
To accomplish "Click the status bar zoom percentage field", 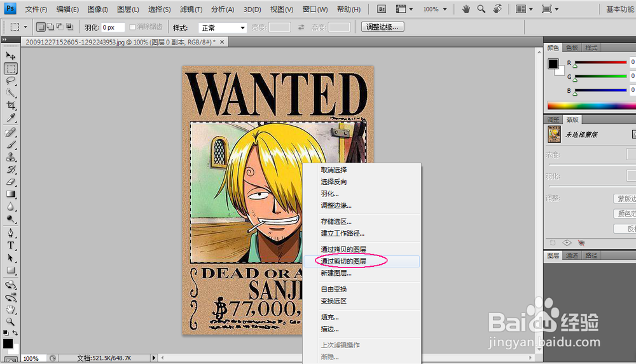I will click(34, 358).
